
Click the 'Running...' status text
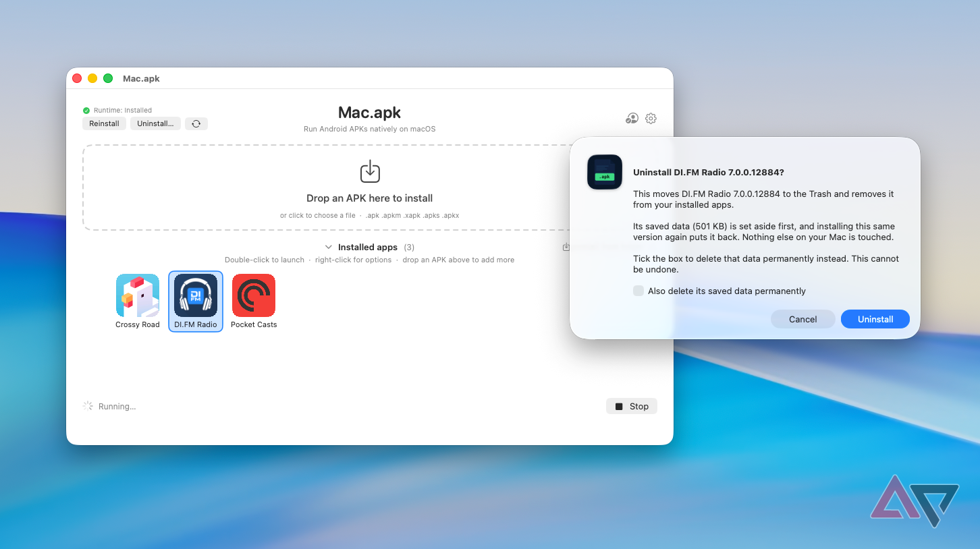(117, 407)
